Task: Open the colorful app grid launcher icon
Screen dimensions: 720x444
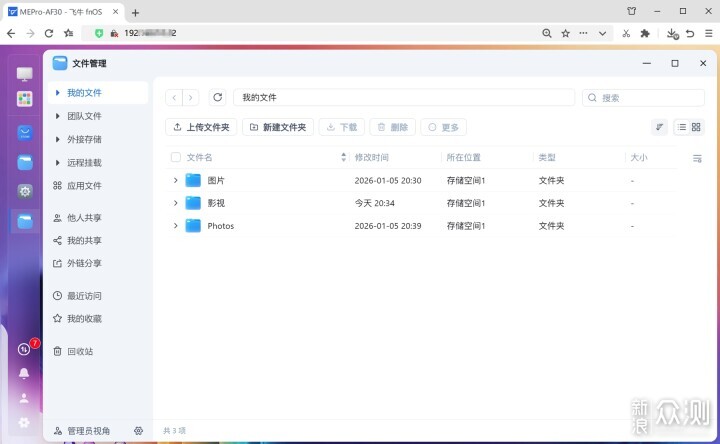Action: pyautogui.click(x=24, y=99)
